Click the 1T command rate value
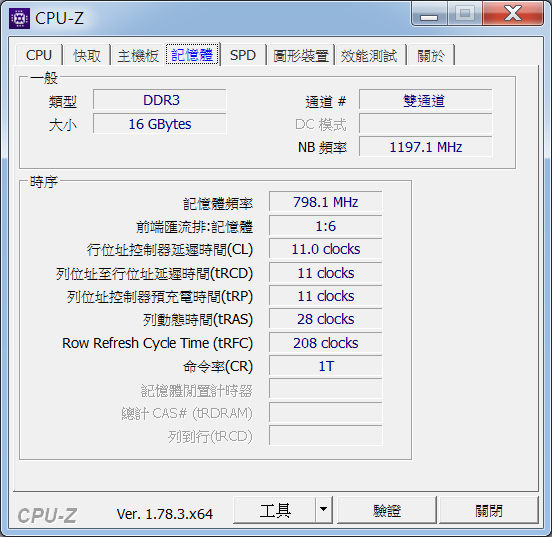 [326, 366]
